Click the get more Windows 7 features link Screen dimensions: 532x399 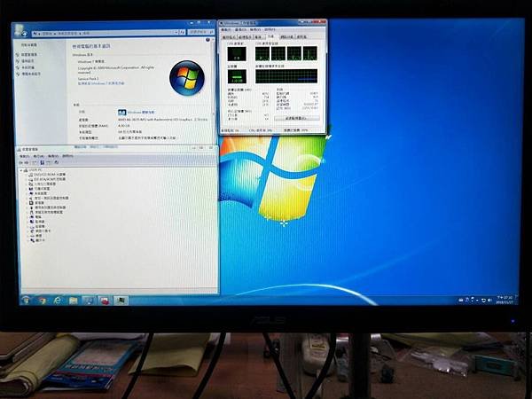(101, 83)
